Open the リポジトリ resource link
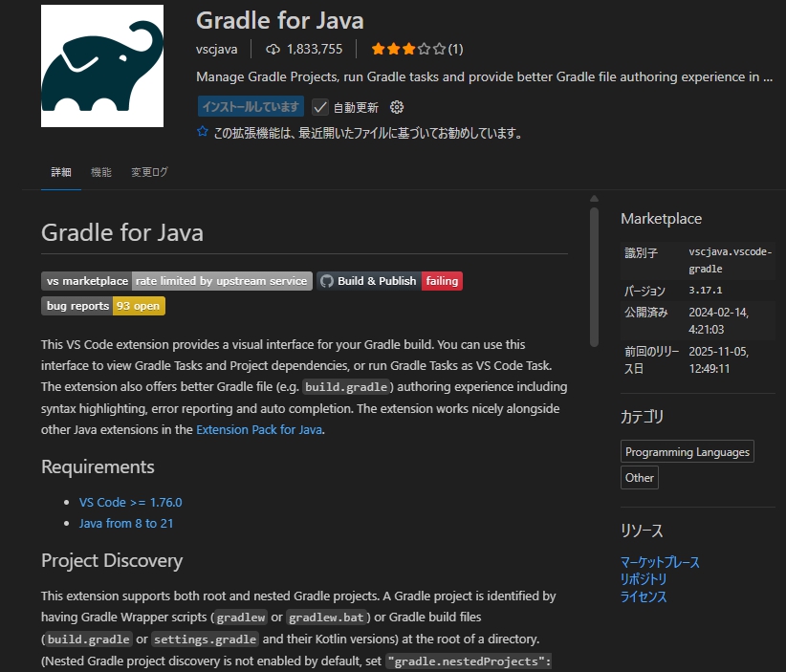This screenshot has width=786, height=672. 644,579
